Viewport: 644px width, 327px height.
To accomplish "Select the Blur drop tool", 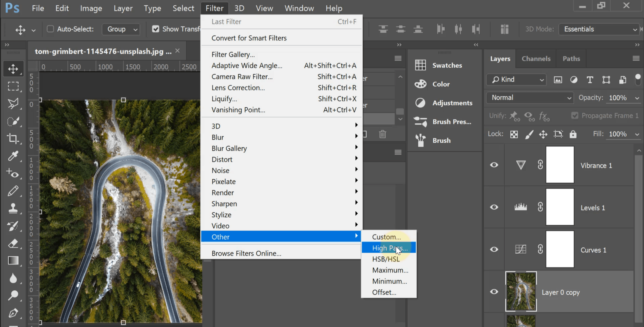I will tap(13, 278).
